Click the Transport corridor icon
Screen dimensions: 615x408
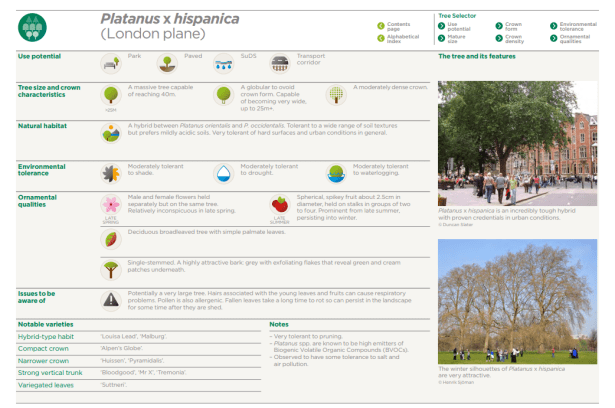coord(280,63)
